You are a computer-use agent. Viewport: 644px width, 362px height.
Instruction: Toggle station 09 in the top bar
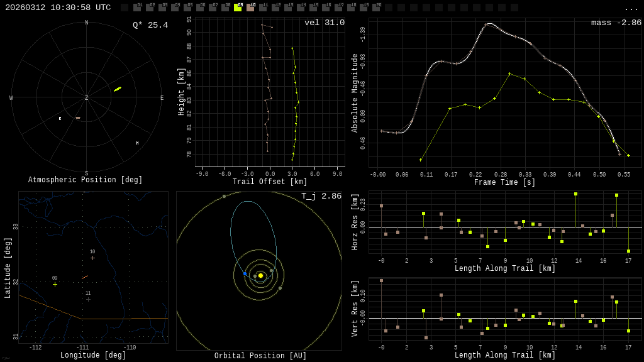238,8
